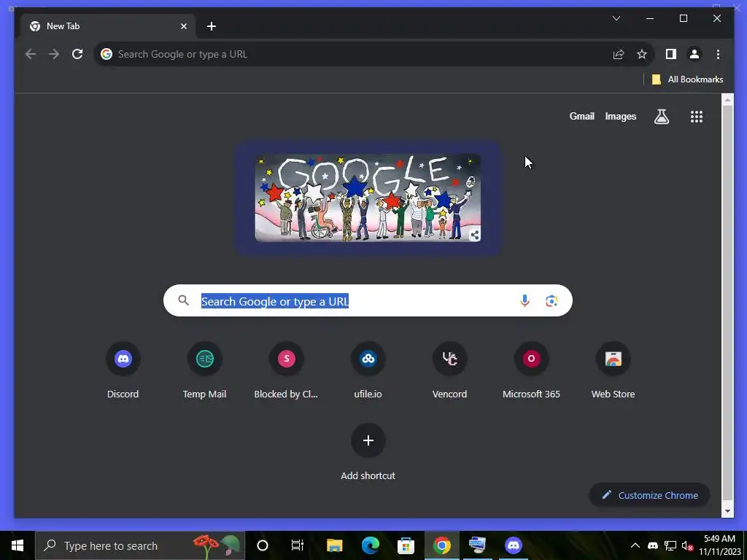Launch Microsoft Edge from the taskbar
The image size is (747, 560).
pyautogui.click(x=370, y=545)
